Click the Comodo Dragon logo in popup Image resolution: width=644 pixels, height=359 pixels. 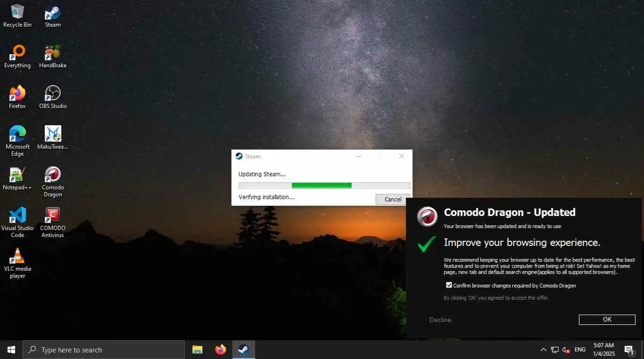[427, 216]
